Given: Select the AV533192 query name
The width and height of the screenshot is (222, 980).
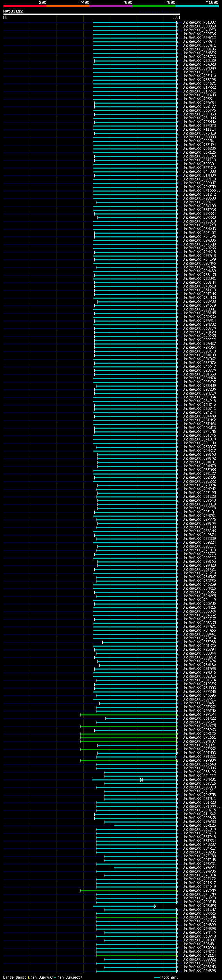Looking at the screenshot, I should pos(13,11).
